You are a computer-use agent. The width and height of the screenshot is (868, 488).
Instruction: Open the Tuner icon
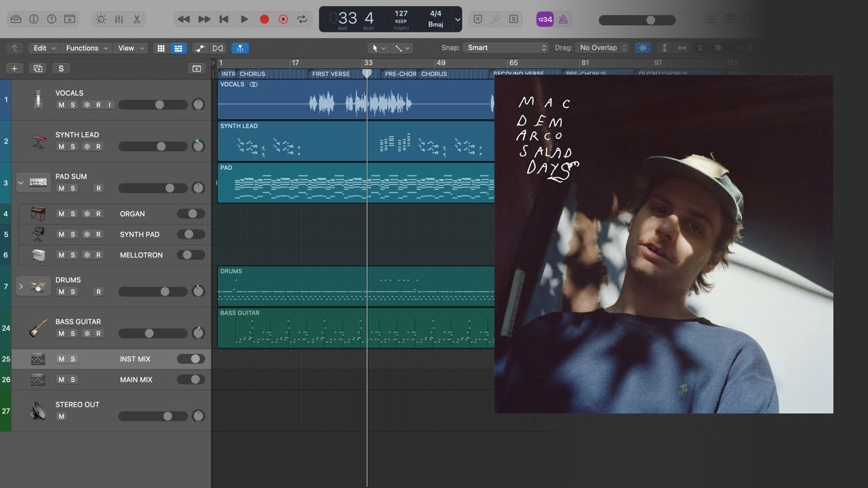coord(496,19)
